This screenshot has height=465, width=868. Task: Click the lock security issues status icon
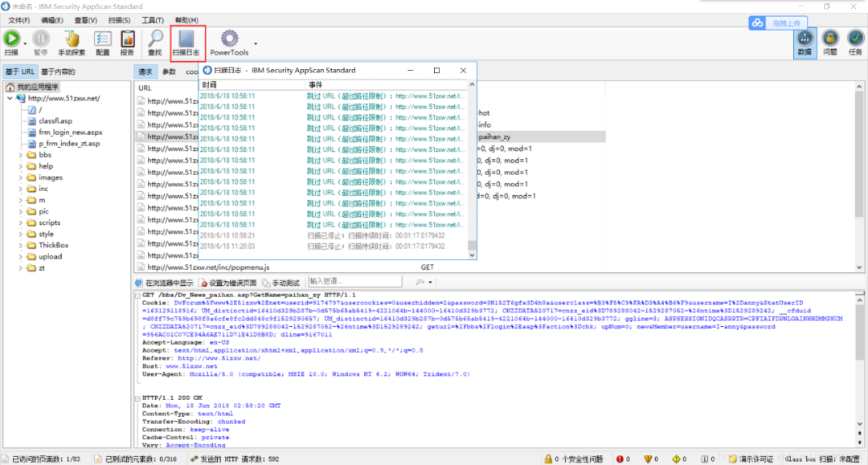548,459
